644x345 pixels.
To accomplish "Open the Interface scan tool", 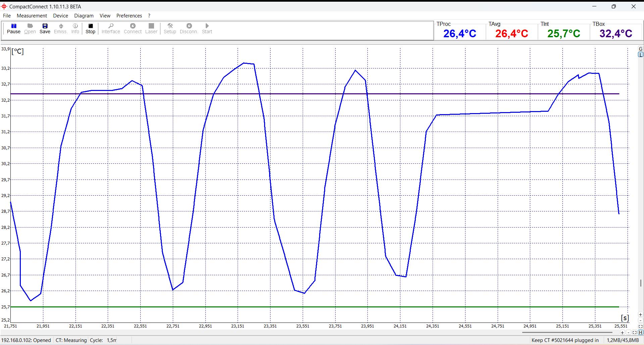I will point(111,29).
